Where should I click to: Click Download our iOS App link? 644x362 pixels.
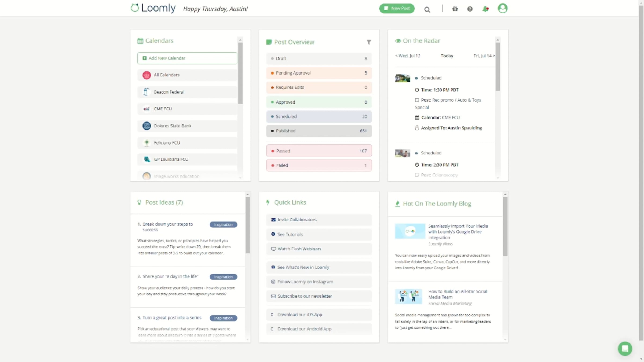319,315
